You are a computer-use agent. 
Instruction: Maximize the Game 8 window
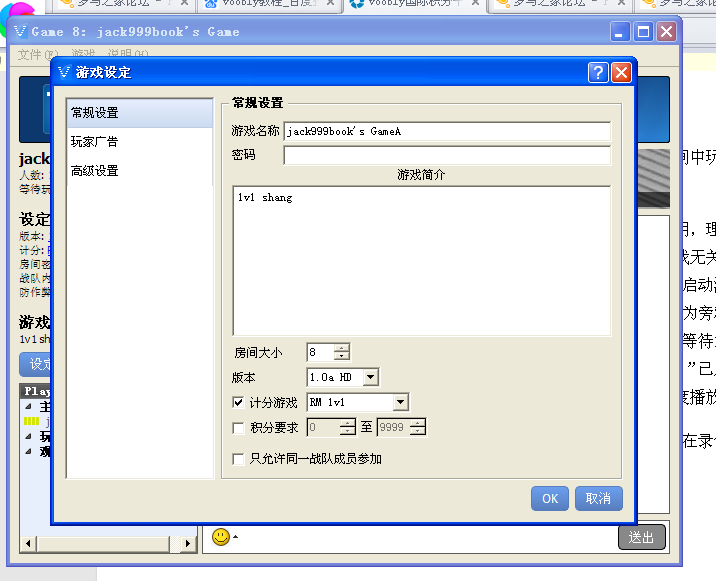click(643, 32)
